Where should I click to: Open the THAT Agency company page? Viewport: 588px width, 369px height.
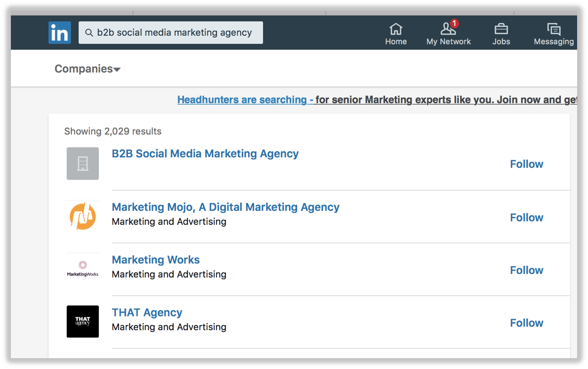147,312
